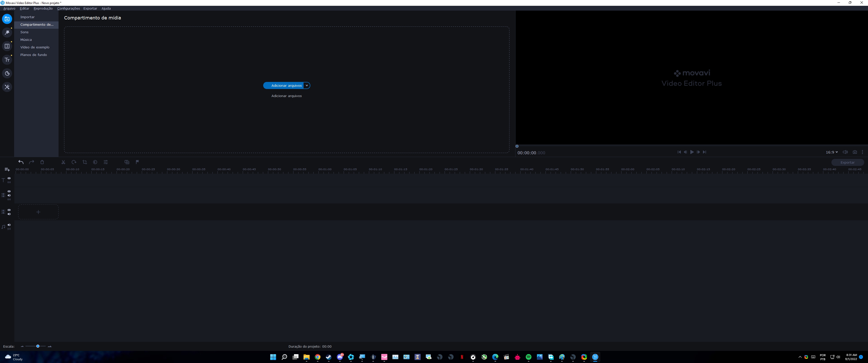Click the Add marker flag icon

138,162
